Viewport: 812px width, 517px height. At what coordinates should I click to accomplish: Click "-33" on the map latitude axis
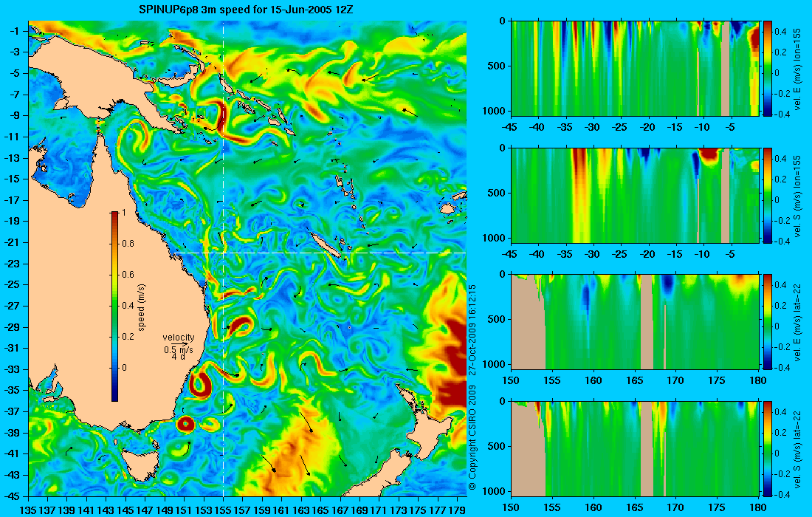(x=11, y=369)
